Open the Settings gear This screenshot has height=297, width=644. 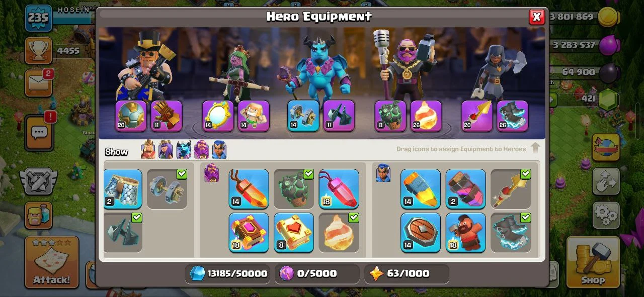point(606,216)
